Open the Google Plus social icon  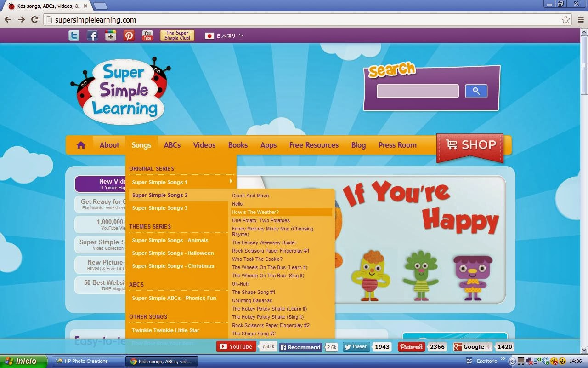point(111,35)
